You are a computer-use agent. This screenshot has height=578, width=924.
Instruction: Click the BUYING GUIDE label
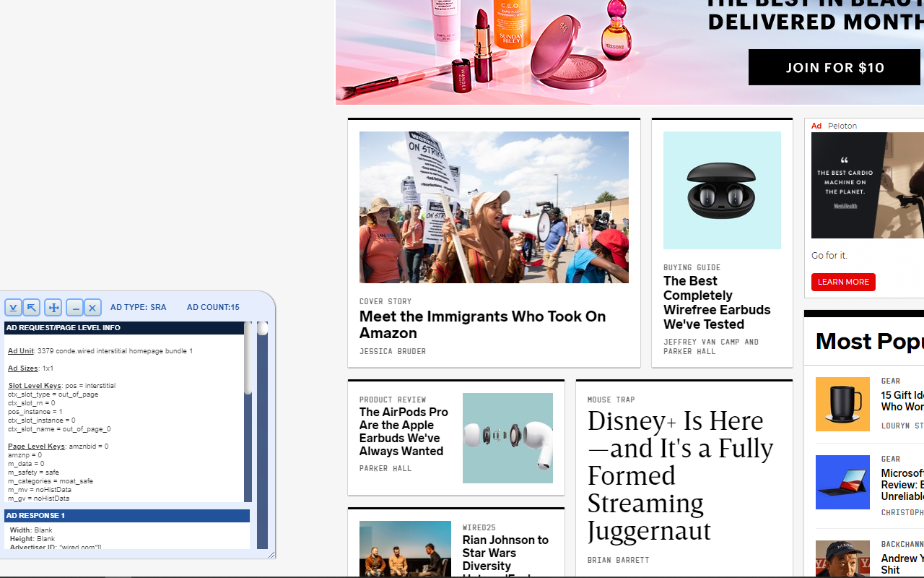click(692, 267)
